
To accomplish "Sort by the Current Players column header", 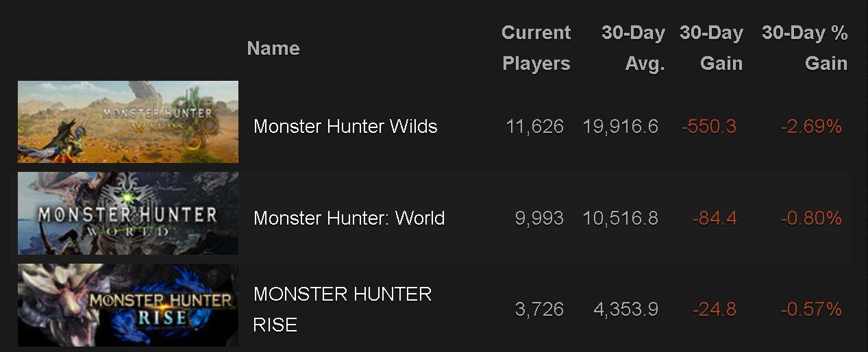I will [536, 48].
